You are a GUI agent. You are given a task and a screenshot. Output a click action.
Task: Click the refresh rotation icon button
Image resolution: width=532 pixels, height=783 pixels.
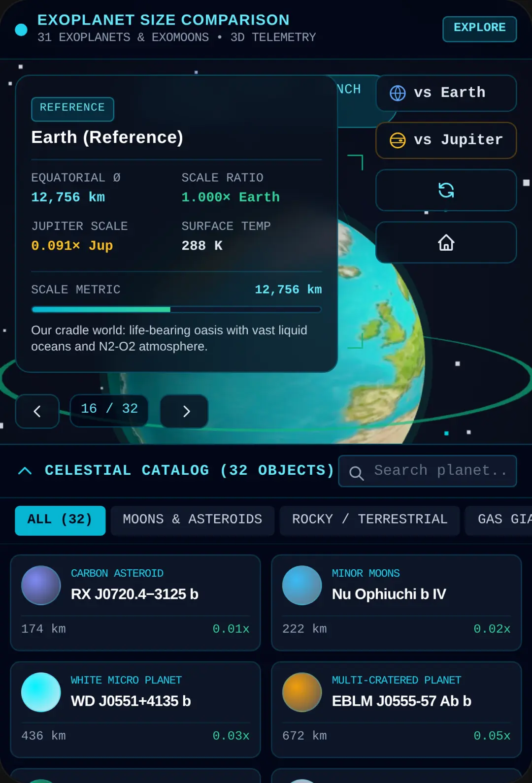(446, 190)
